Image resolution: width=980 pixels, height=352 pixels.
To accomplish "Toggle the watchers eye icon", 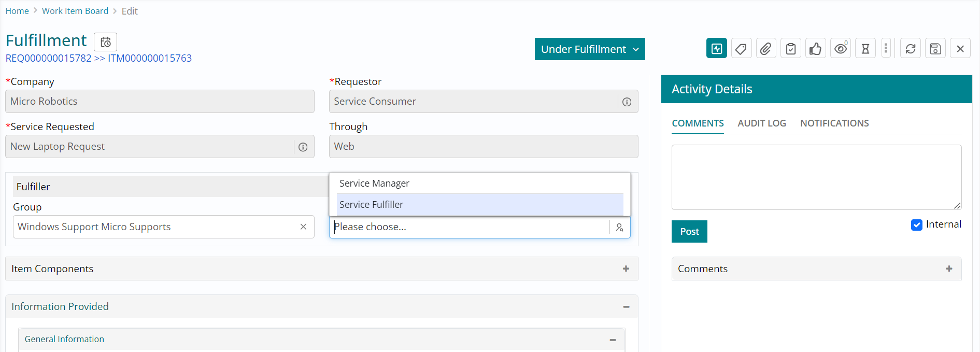I will pyautogui.click(x=840, y=49).
